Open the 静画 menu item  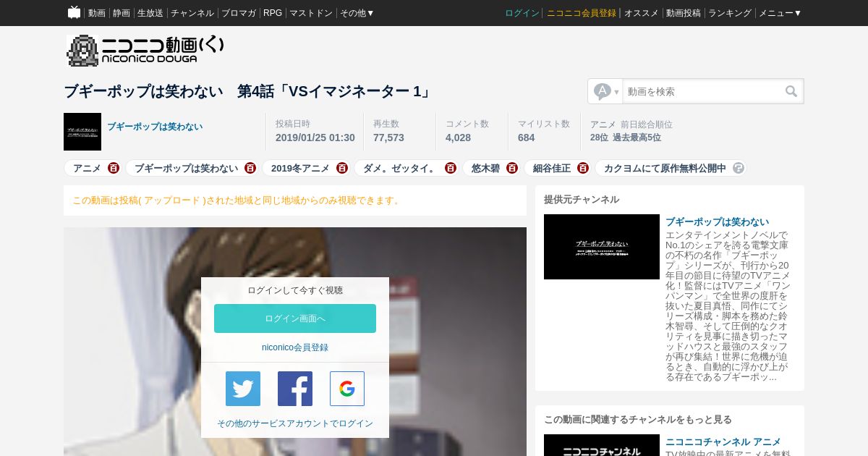click(122, 13)
